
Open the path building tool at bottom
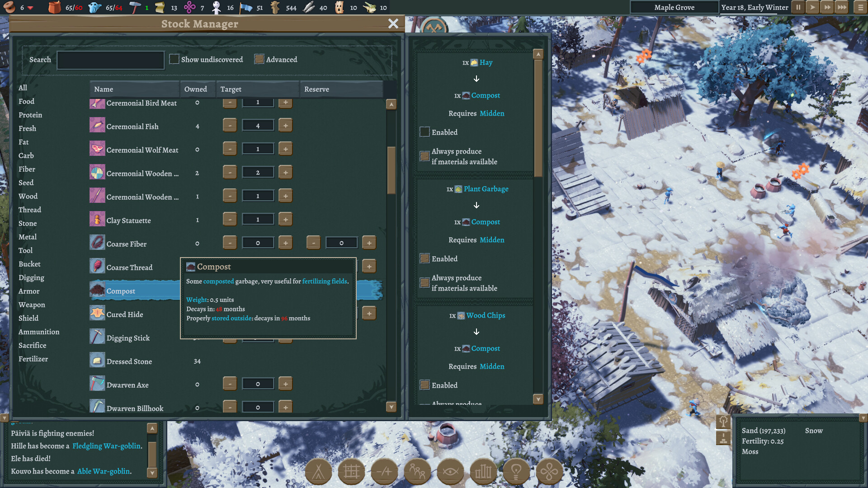(385, 471)
